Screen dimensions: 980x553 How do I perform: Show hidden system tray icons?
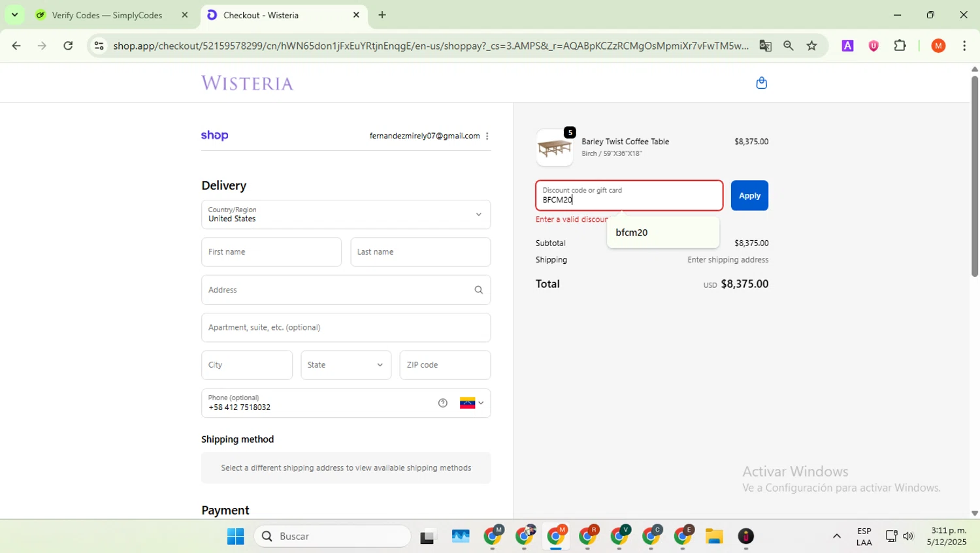click(836, 536)
